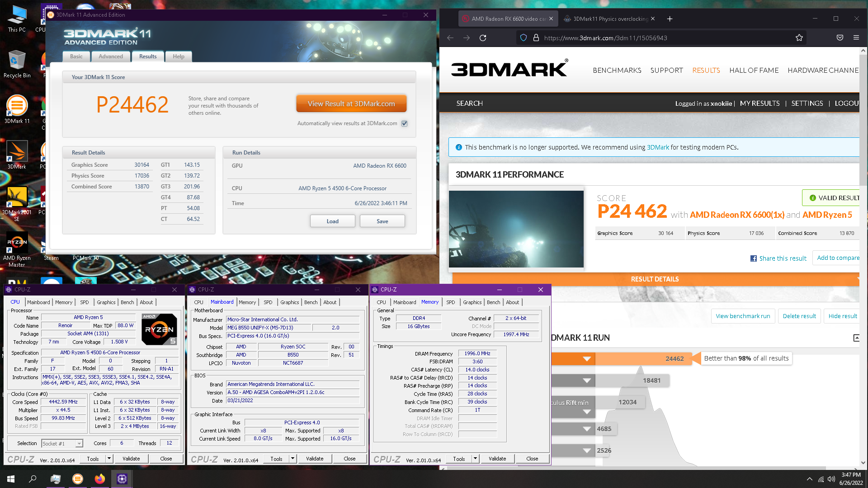Click Delete result on the 3DMark page

799,316
